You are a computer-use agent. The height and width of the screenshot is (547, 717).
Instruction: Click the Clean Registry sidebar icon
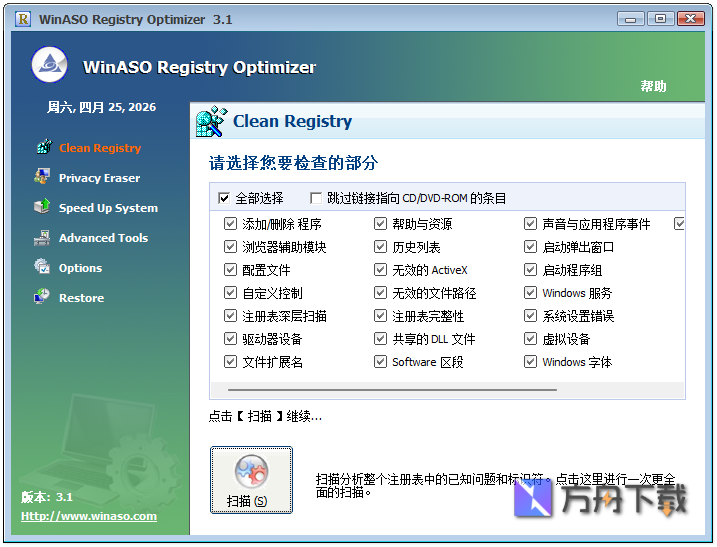[x=44, y=147]
